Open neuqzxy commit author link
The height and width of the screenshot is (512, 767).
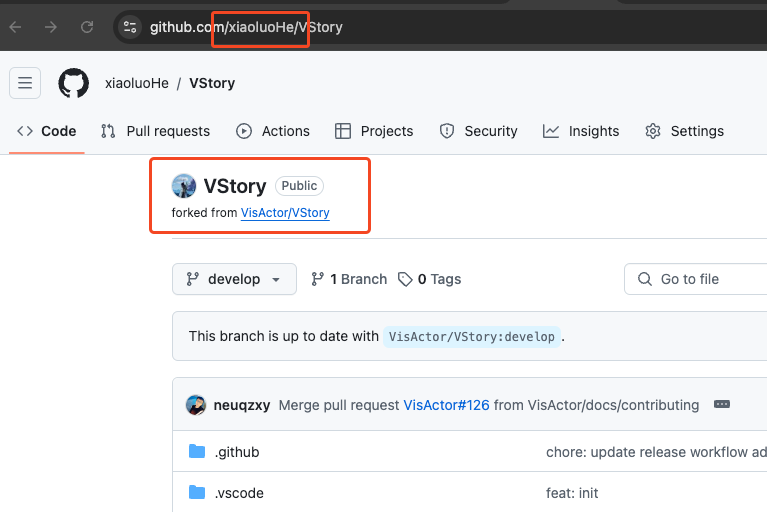(242, 405)
